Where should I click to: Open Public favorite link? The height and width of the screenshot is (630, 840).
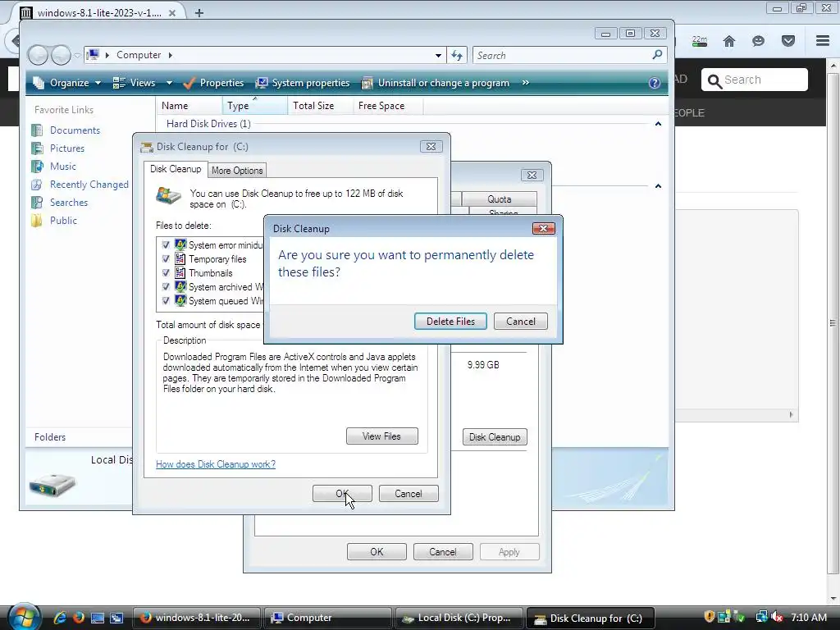[x=63, y=221]
